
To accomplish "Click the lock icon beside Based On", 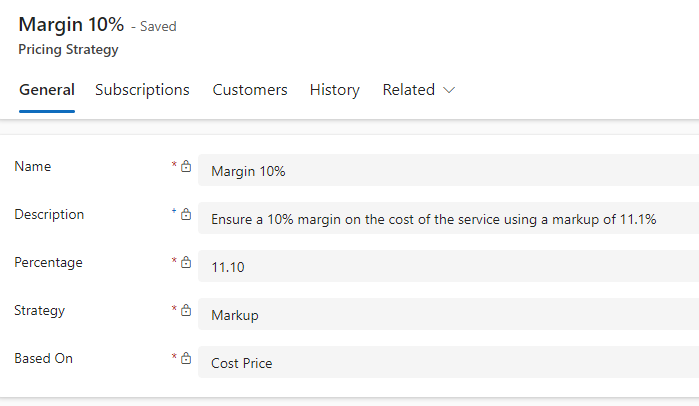I will (x=186, y=358).
